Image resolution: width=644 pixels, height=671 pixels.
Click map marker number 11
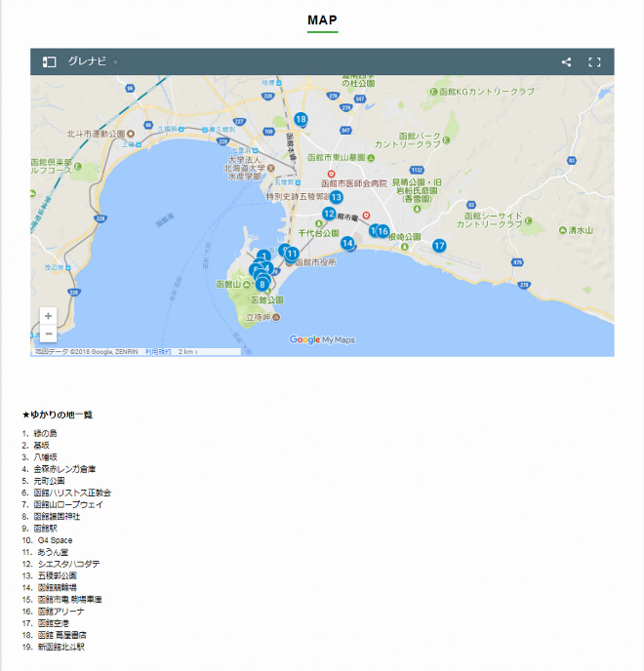[x=292, y=254]
